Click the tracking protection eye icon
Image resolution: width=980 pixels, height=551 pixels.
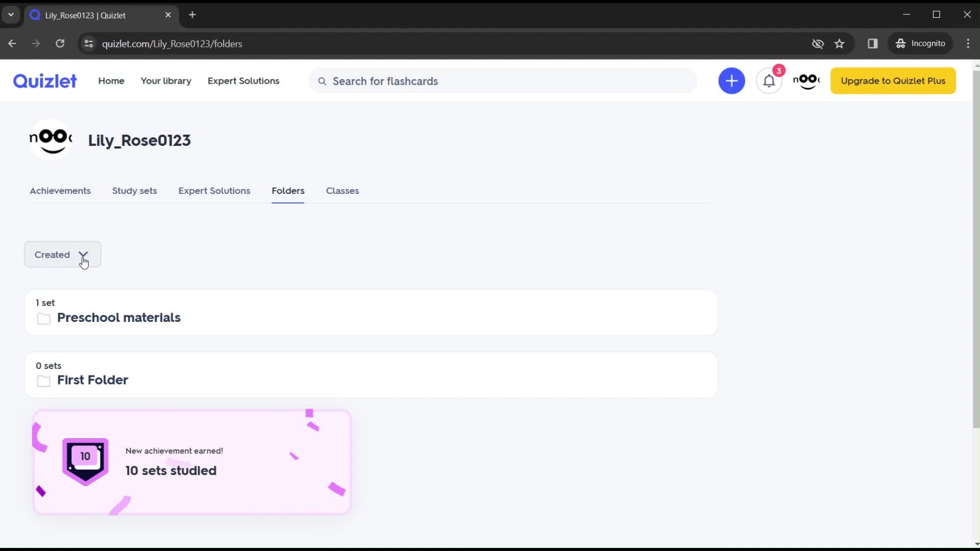[818, 43]
